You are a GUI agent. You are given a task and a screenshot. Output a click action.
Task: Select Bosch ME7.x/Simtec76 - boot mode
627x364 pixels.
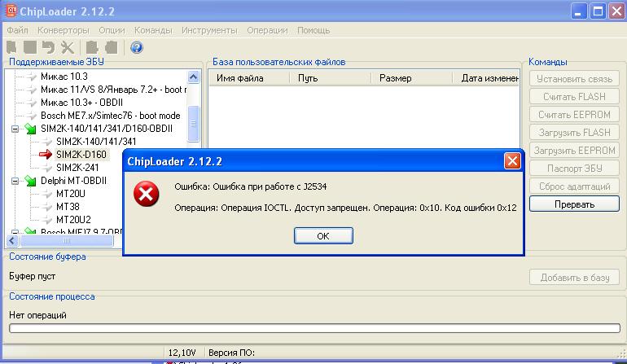[111, 116]
